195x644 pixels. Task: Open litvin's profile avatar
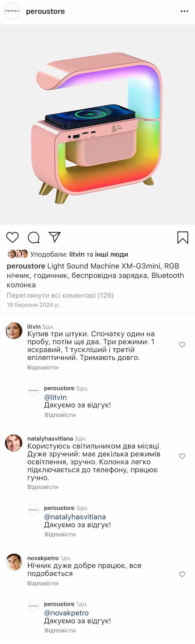(x=14, y=331)
